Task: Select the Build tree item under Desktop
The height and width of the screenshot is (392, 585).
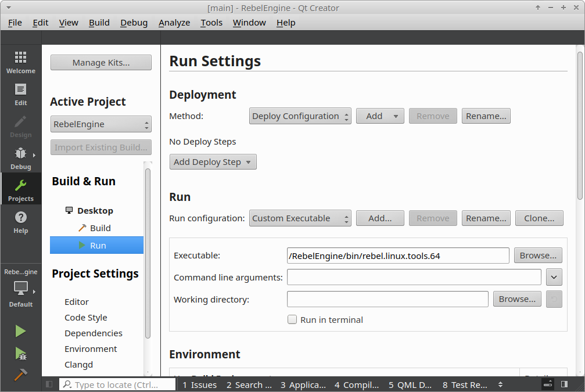Action: coord(96,228)
